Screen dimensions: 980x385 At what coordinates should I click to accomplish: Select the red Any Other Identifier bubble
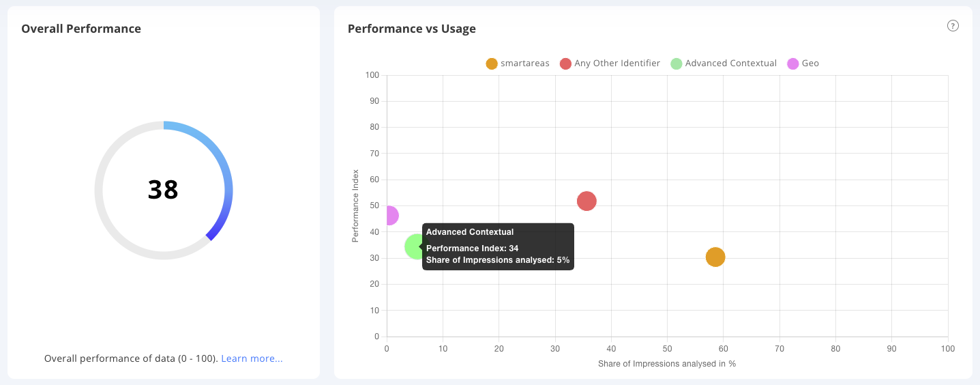pos(586,201)
